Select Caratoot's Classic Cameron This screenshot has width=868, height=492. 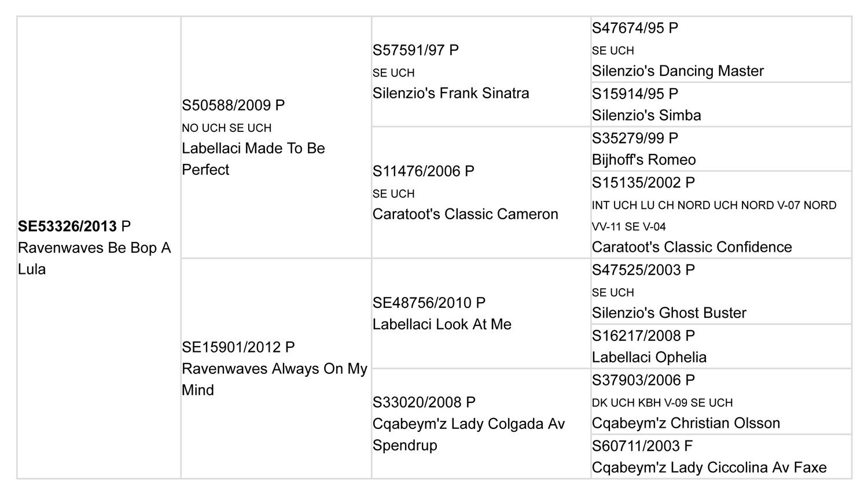[x=465, y=214]
